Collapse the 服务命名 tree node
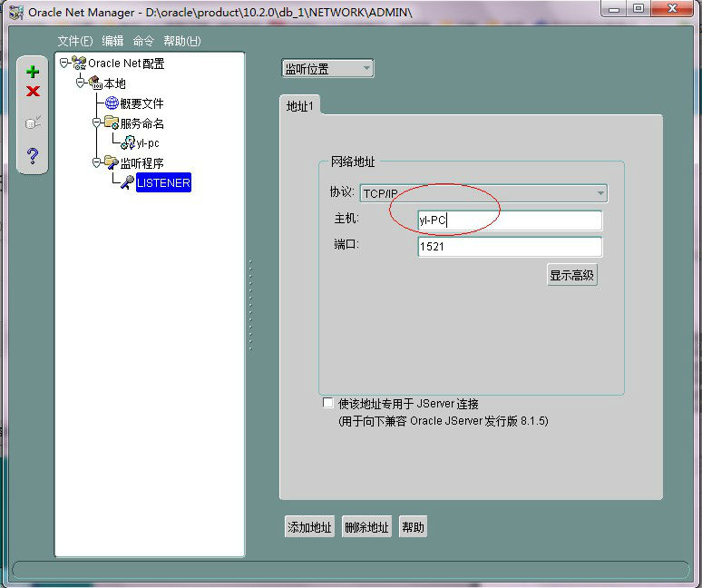Image resolution: width=702 pixels, height=588 pixels. pyautogui.click(x=96, y=122)
